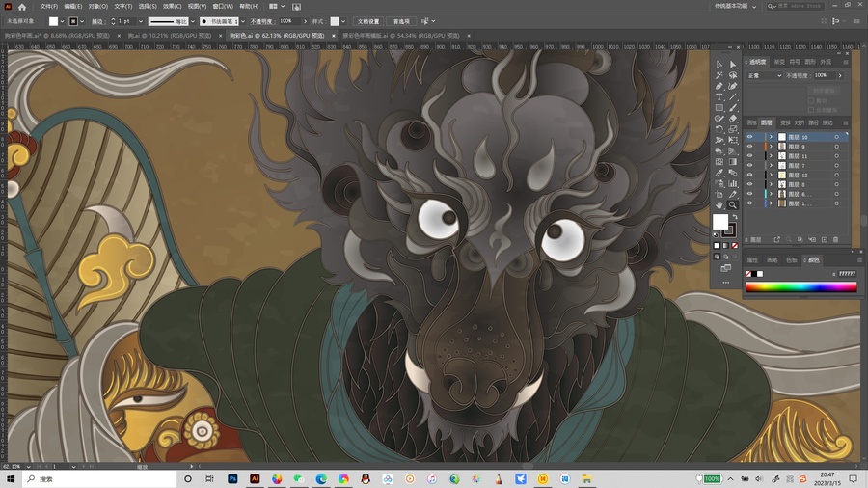Open the blending mode 正常 dropdown
868x488 pixels.
(x=765, y=76)
